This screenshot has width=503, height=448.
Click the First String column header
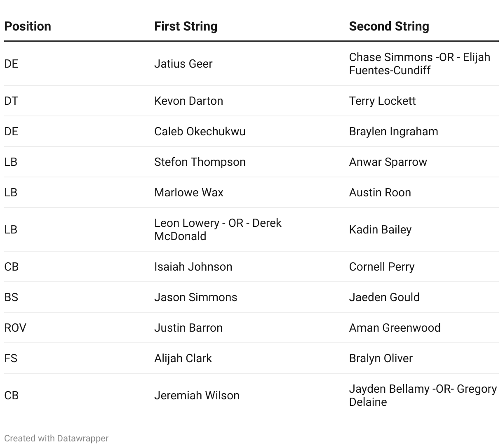[186, 26]
